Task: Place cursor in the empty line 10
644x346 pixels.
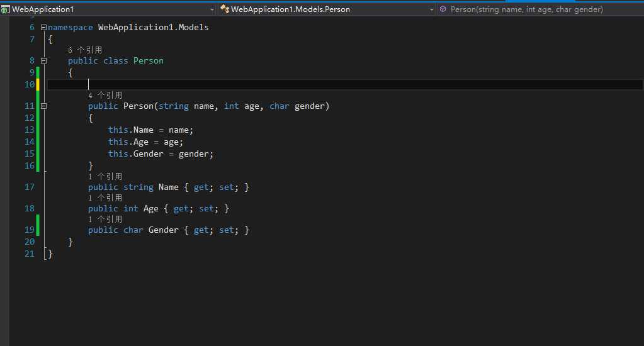Action: (345, 84)
